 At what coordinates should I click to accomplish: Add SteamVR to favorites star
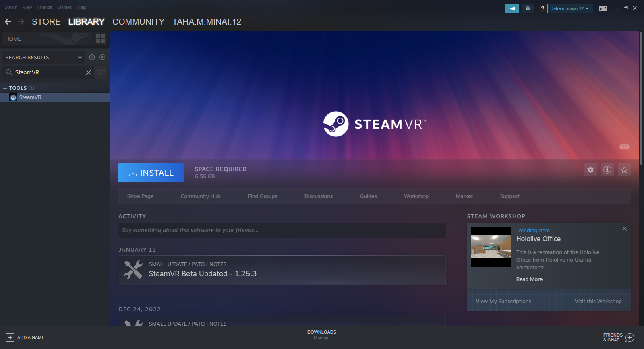(624, 170)
